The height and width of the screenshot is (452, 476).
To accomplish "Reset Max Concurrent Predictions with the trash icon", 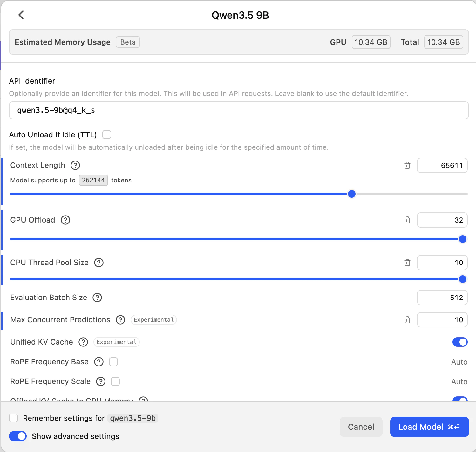I will [x=407, y=320].
